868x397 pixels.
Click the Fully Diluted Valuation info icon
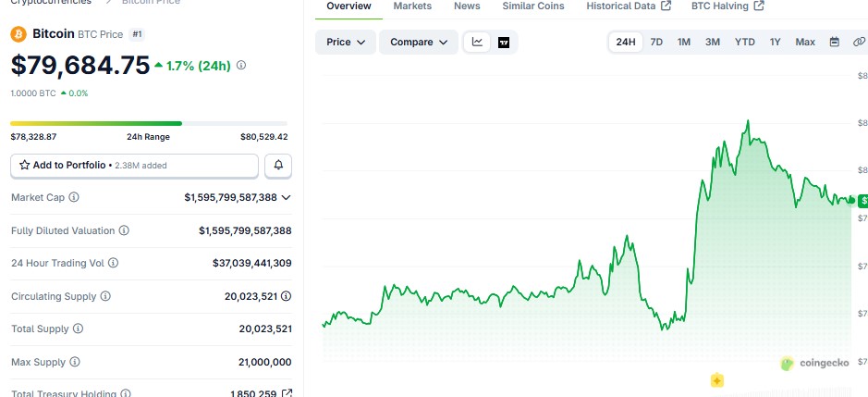pyautogui.click(x=124, y=230)
